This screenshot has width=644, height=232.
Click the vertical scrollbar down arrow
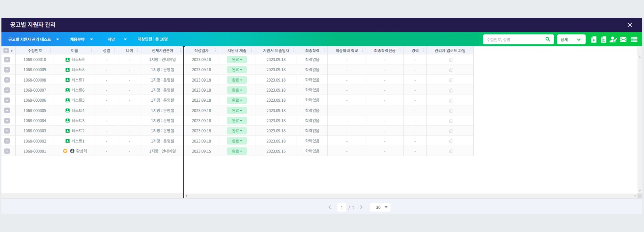coord(640,191)
